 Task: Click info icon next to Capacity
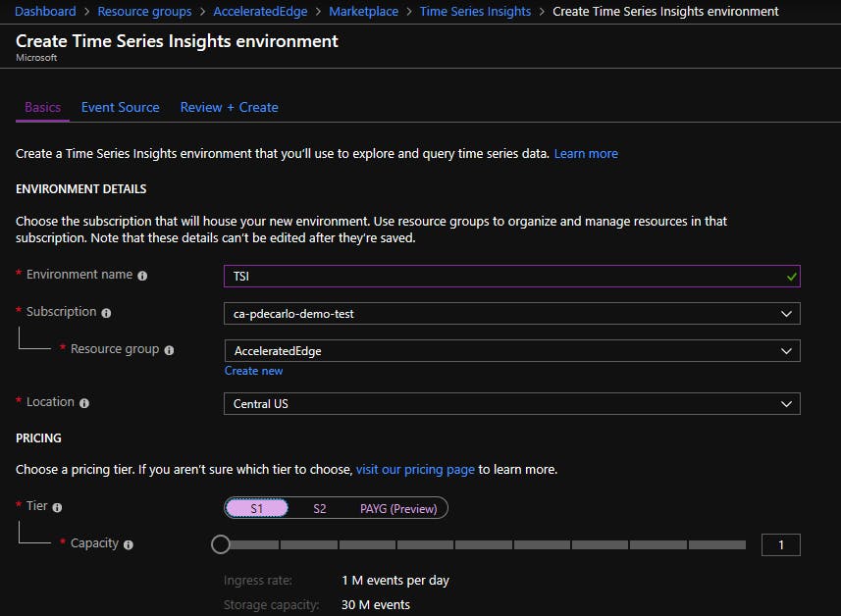click(129, 544)
